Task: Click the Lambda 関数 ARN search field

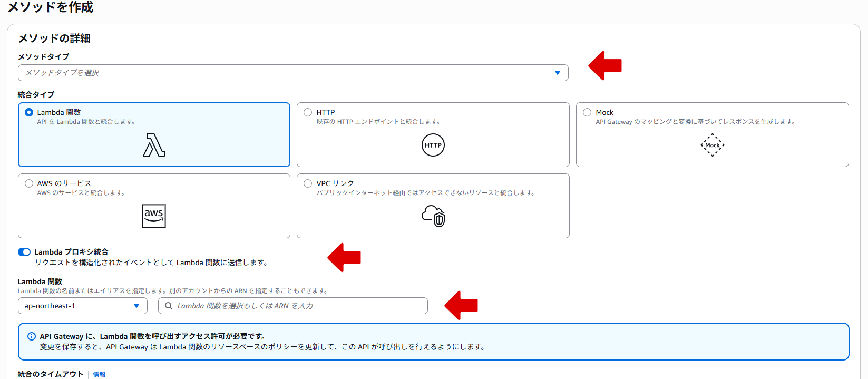Action: pyautogui.click(x=293, y=306)
